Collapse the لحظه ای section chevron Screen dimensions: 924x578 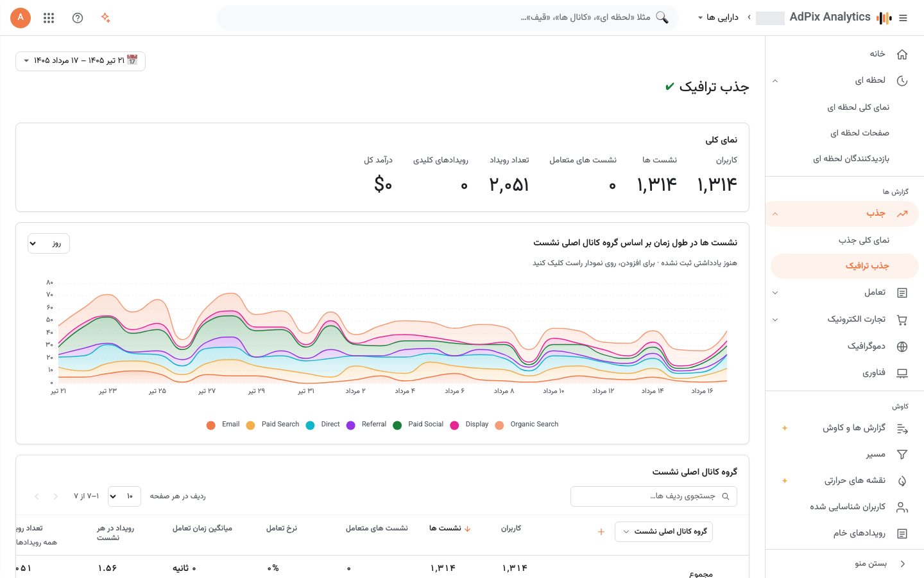coord(775,81)
